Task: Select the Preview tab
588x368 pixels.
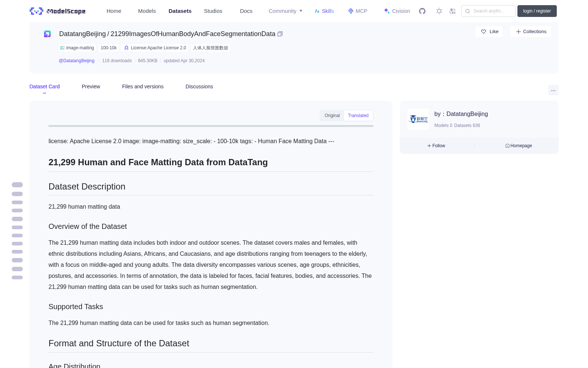Action: pos(91,86)
